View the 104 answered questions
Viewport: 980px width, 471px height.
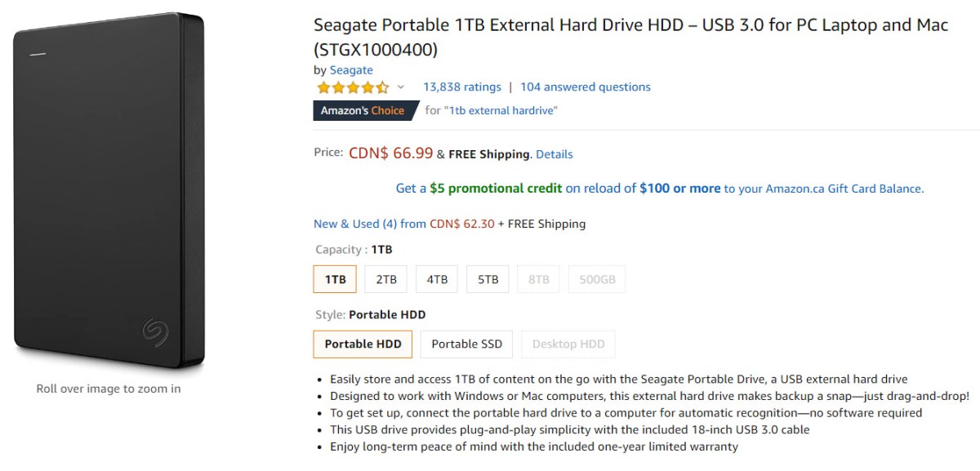[585, 87]
